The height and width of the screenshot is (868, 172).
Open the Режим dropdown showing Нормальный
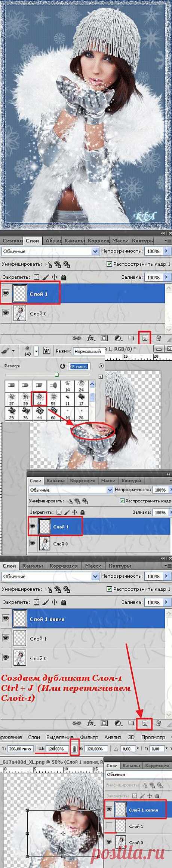[89, 351]
